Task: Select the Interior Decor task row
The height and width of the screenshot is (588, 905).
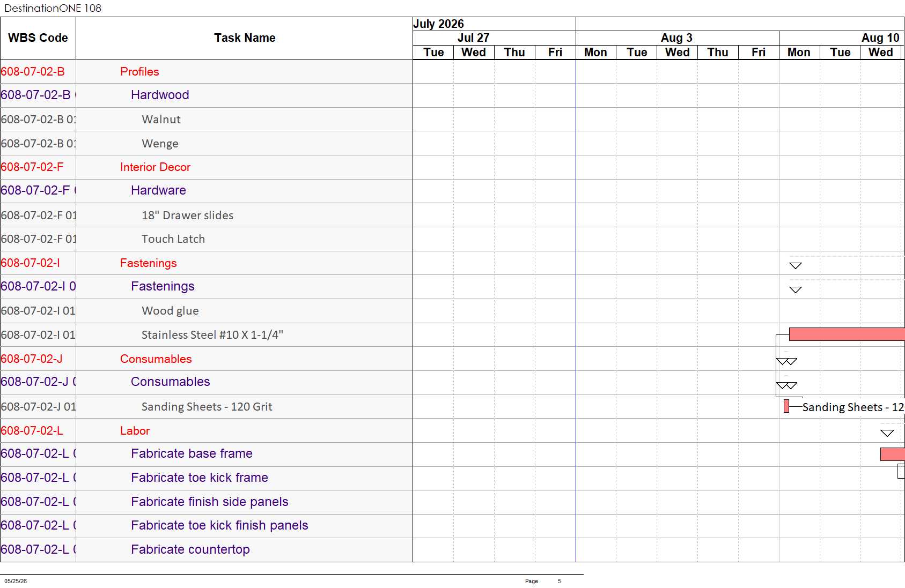Action: [207, 167]
